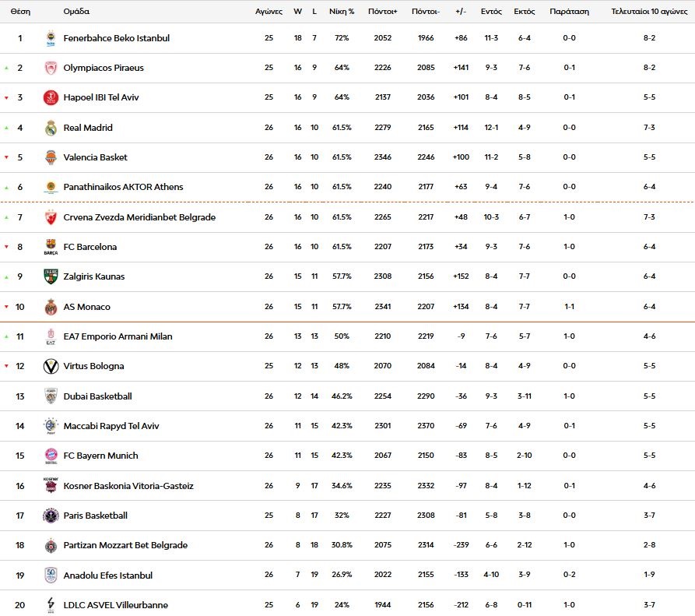This screenshot has width=695, height=616.
Task: Click the Real Madrid club crest
Action: click(x=50, y=128)
